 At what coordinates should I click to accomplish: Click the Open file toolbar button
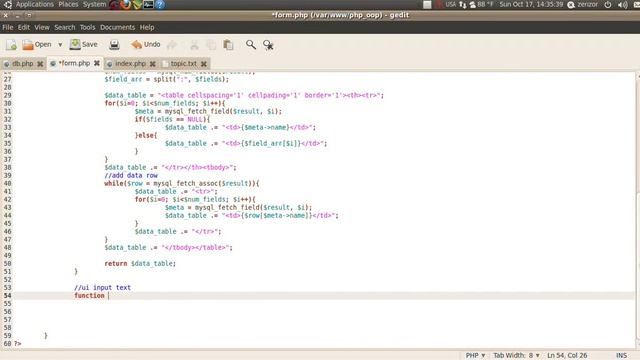[x=37, y=44]
